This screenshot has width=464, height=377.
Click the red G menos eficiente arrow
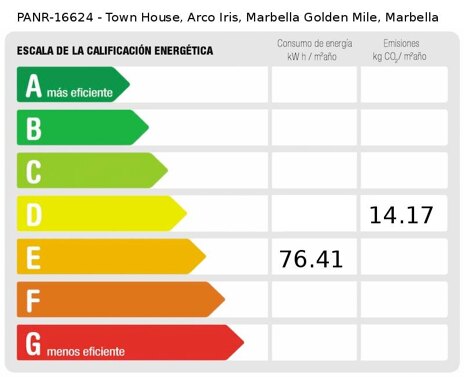tap(130, 342)
